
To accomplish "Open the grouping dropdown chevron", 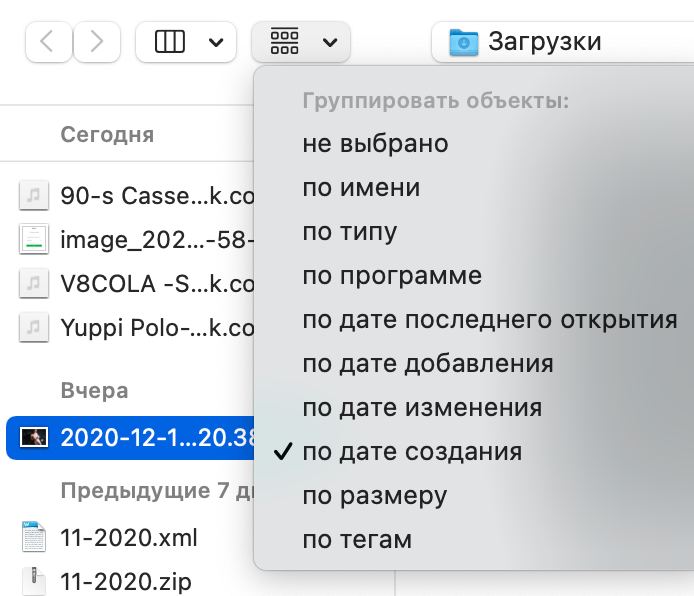I will click(330, 42).
